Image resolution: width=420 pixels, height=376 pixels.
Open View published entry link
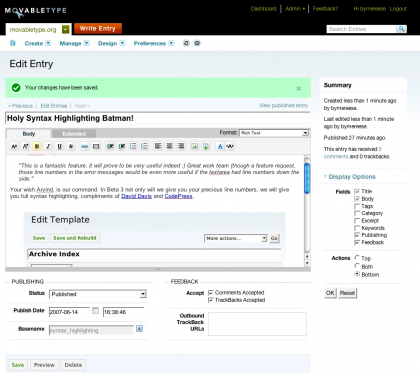pyautogui.click(x=283, y=105)
